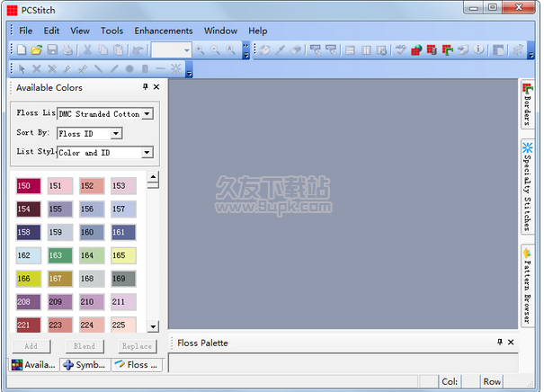Create a new pattern file
The width and height of the screenshot is (544, 392).
[22, 50]
